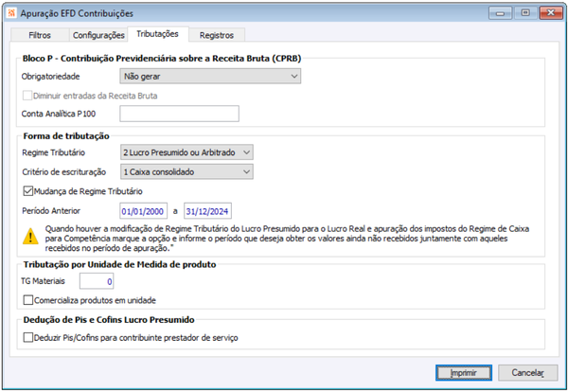
Task: Click the application icon in title bar
Action: 11,13
